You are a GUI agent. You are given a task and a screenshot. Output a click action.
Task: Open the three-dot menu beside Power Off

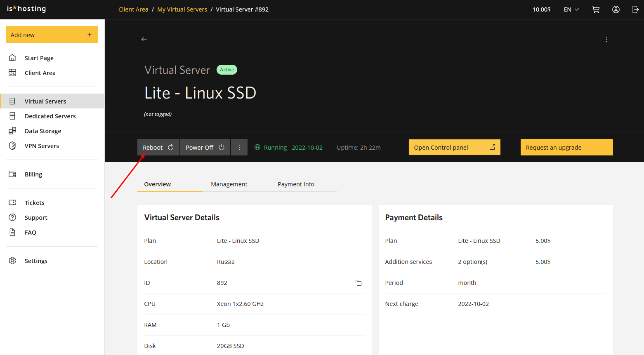[x=239, y=147]
